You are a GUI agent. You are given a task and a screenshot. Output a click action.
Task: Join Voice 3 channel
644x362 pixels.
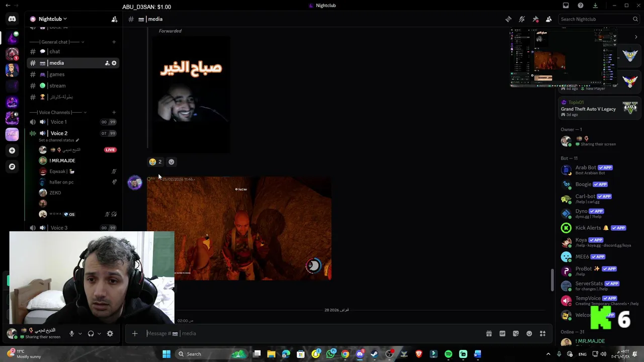[73, 228]
